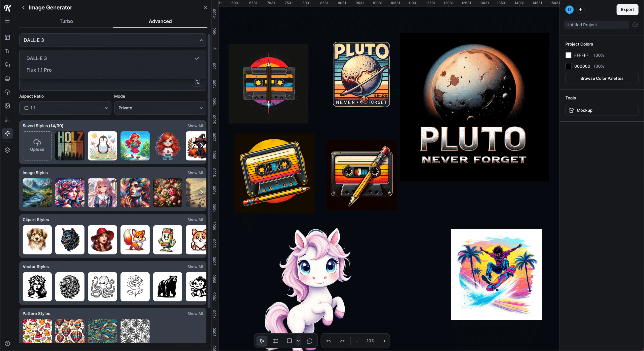
Task: Show all Vector Styles
Action: coord(195,267)
